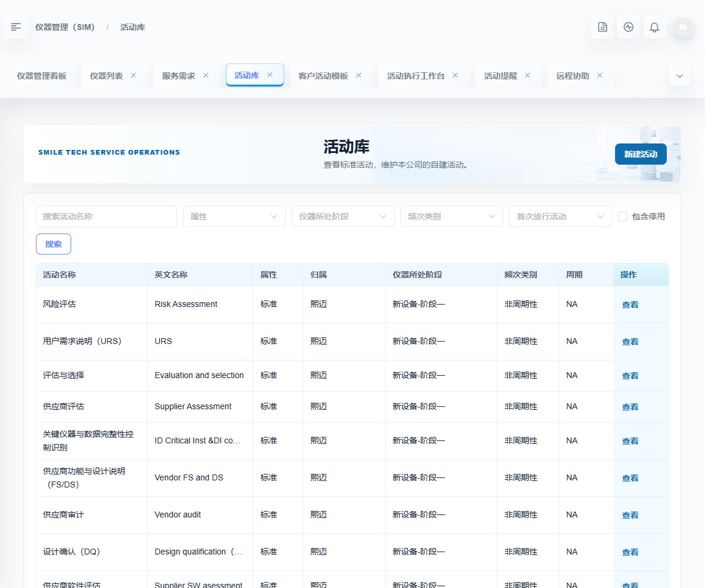
Task: Open the document icon in header
Action: (603, 27)
